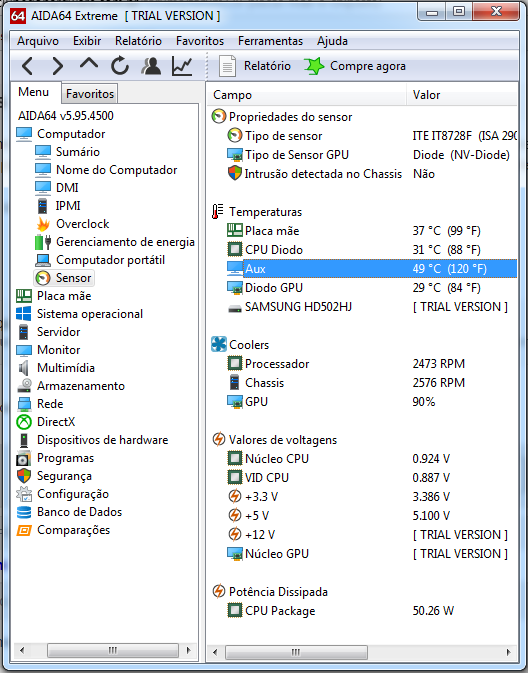
Task: Select the Diodo GPU temperature row
Action: pyautogui.click(x=371, y=288)
